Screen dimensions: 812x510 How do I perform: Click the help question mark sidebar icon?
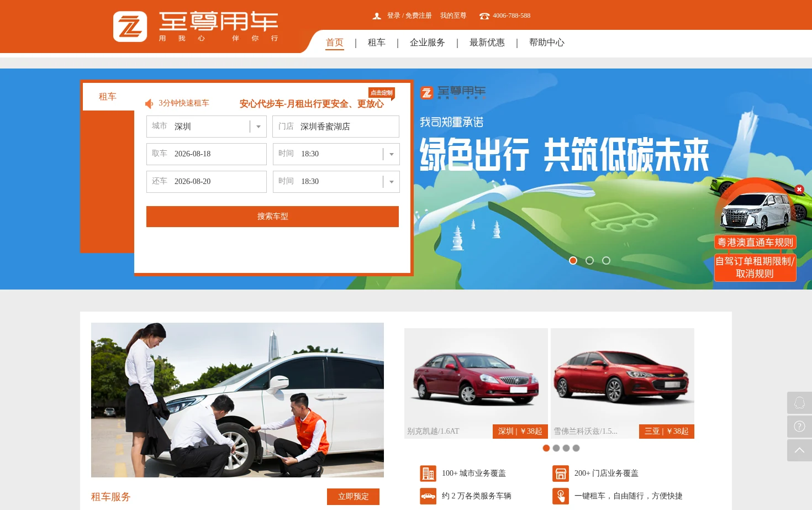click(x=799, y=427)
